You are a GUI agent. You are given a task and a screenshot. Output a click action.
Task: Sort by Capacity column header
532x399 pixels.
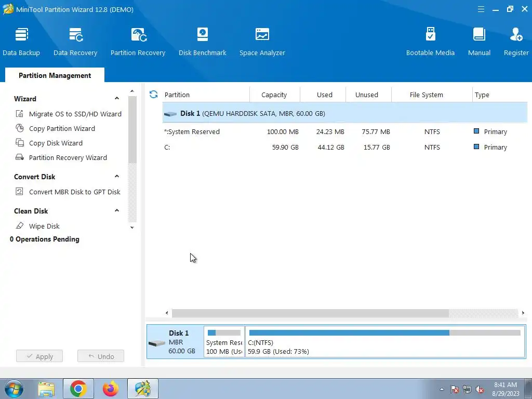(x=274, y=95)
